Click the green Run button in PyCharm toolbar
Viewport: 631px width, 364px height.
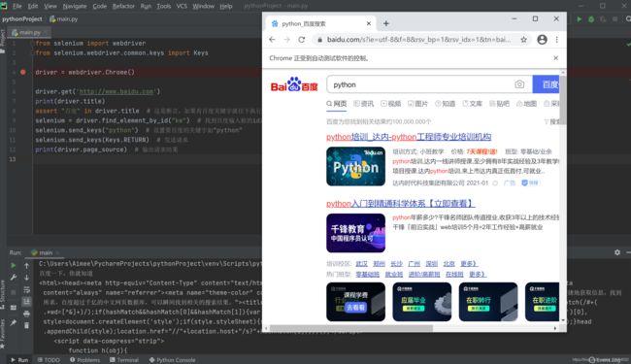point(580,18)
